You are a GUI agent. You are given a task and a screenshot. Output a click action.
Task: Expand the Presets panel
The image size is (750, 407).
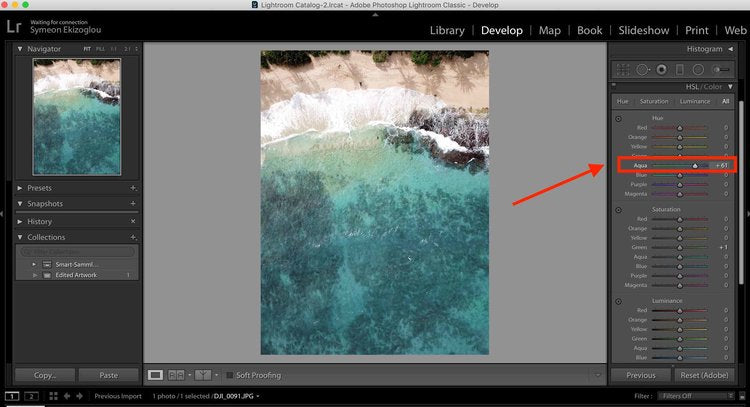click(22, 188)
